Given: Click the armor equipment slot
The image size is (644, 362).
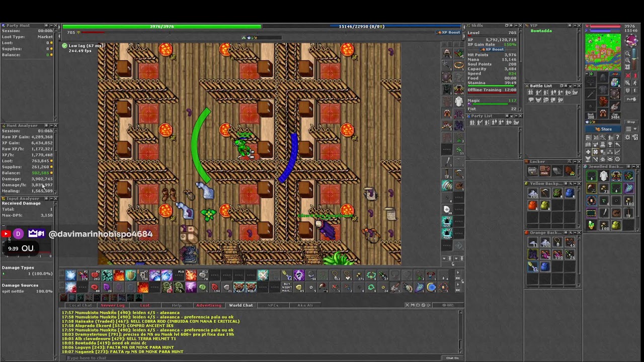Looking at the screenshot, I should 603,89.
